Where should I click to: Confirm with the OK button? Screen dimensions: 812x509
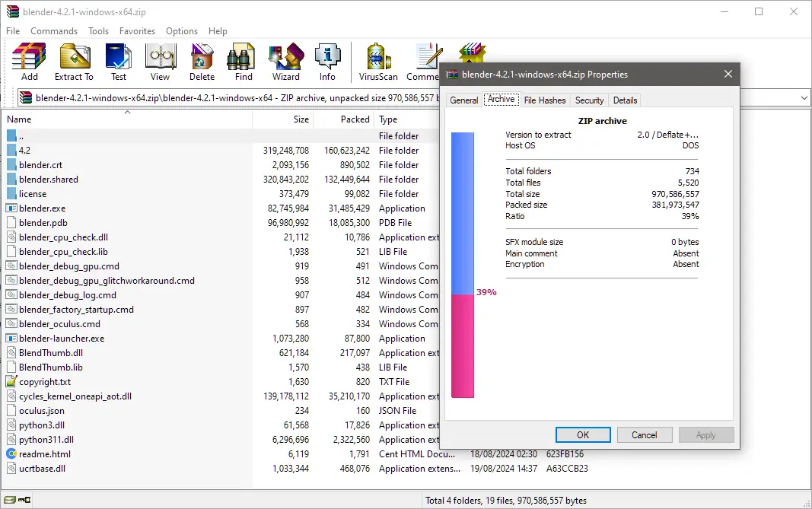[x=583, y=435]
